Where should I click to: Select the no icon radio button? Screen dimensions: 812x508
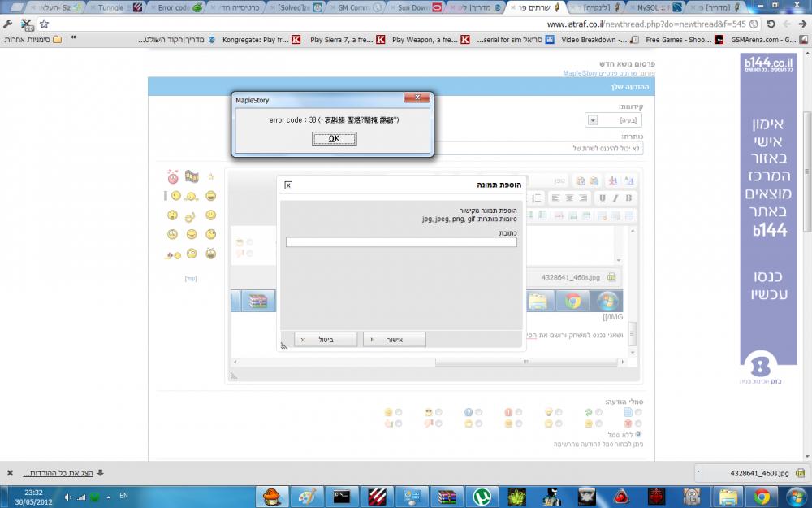coord(638,434)
